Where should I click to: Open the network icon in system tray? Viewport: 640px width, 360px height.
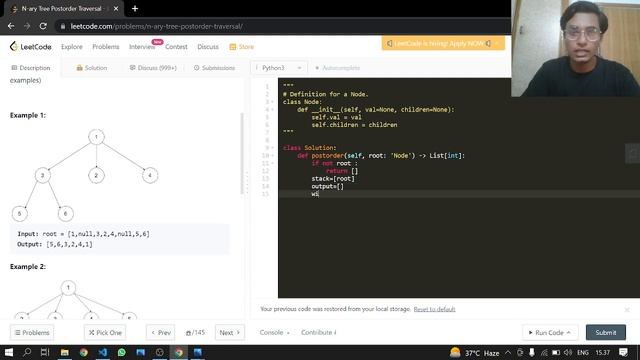click(544, 353)
